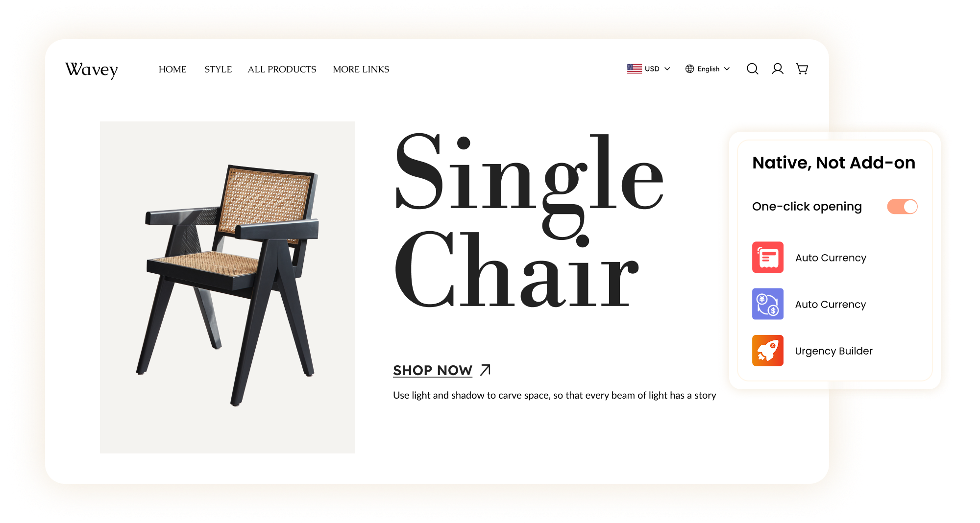Click the Wavey logo
The width and height of the screenshot is (980, 523).
click(x=92, y=70)
